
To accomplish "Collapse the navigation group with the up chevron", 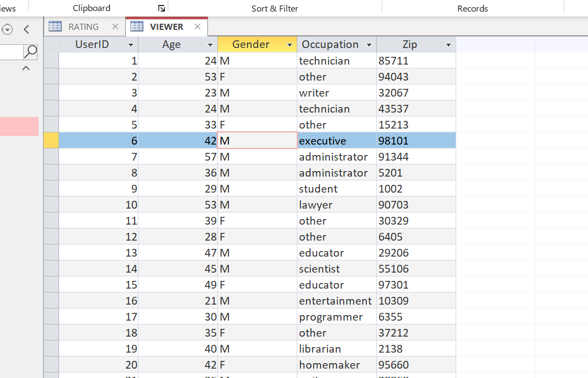I will click(x=25, y=68).
